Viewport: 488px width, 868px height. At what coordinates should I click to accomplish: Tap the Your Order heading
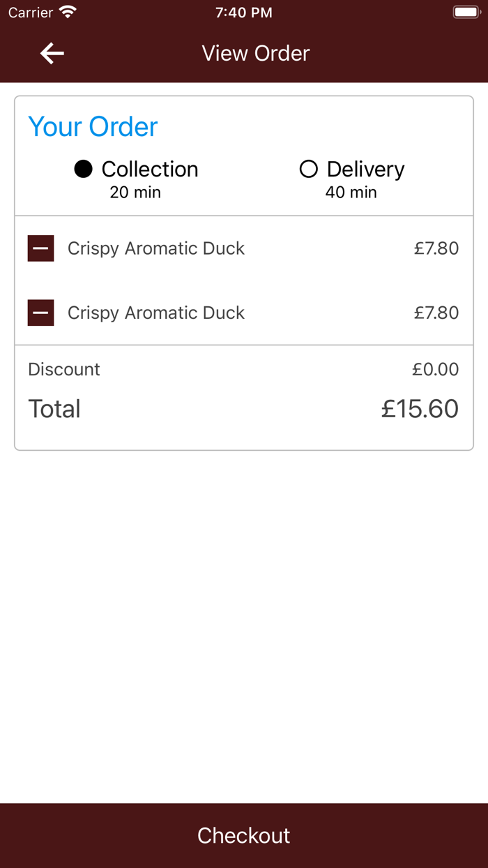tap(93, 127)
